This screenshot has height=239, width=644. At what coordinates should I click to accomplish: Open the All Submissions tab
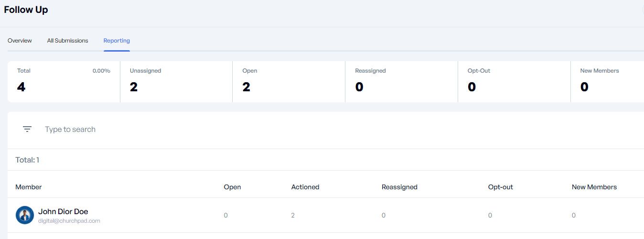point(67,41)
